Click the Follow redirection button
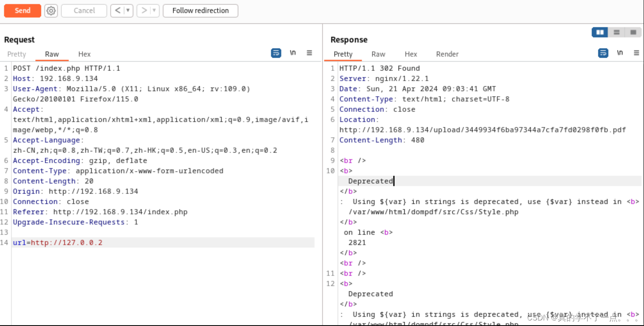The width and height of the screenshot is (644, 326). click(200, 11)
